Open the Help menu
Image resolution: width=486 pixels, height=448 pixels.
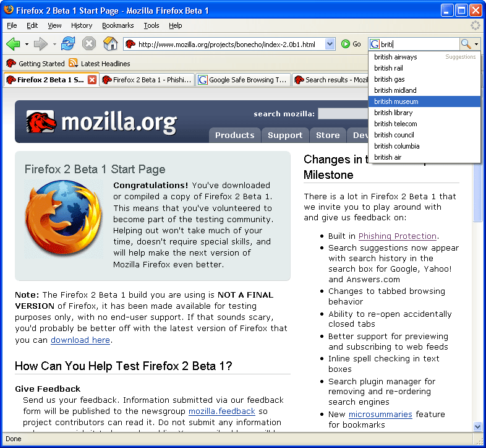[x=175, y=25]
